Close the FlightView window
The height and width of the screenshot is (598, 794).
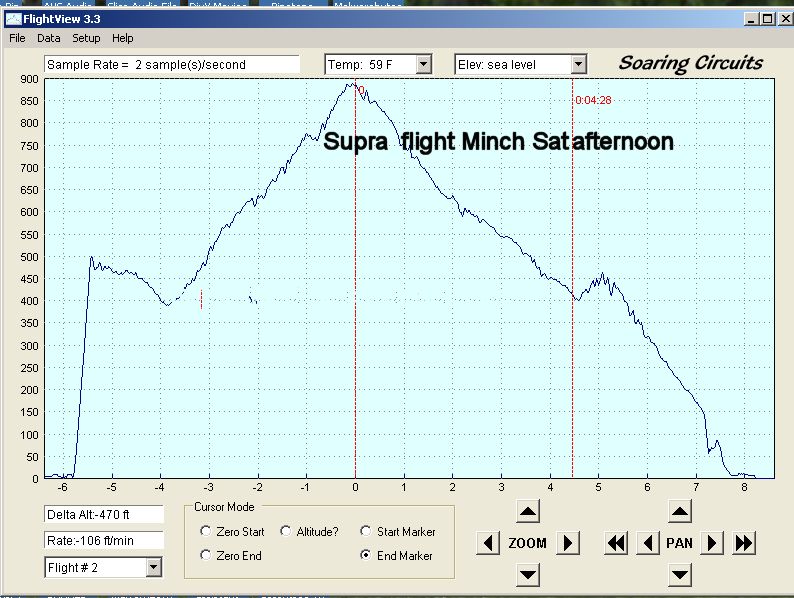pyautogui.click(x=785, y=19)
